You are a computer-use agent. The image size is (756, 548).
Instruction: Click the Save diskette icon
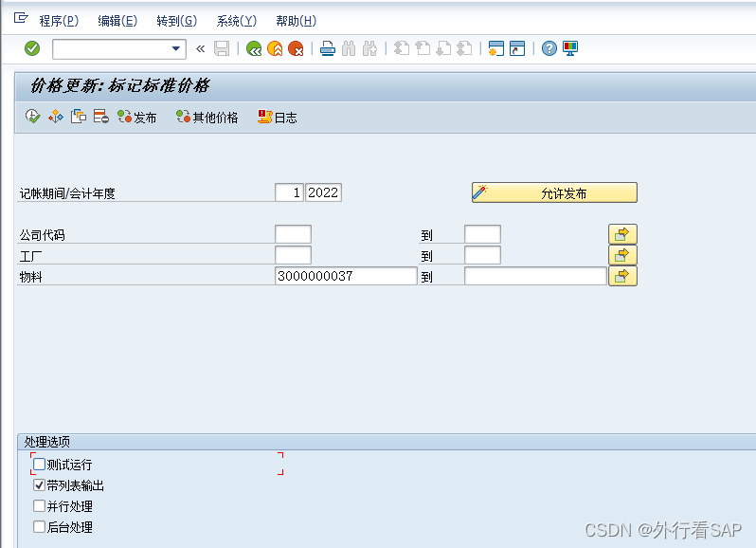(x=222, y=48)
